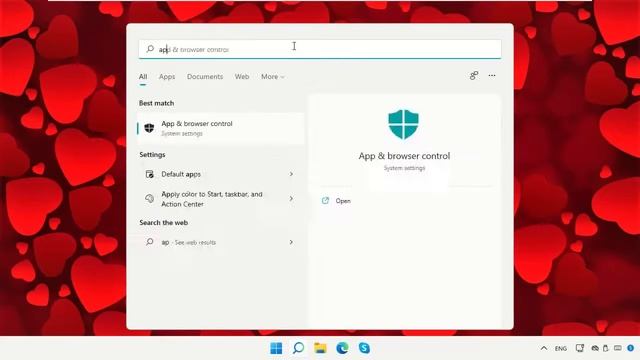Click the Open arrow icon in preview pane
The height and width of the screenshot is (360, 640).
click(x=325, y=200)
